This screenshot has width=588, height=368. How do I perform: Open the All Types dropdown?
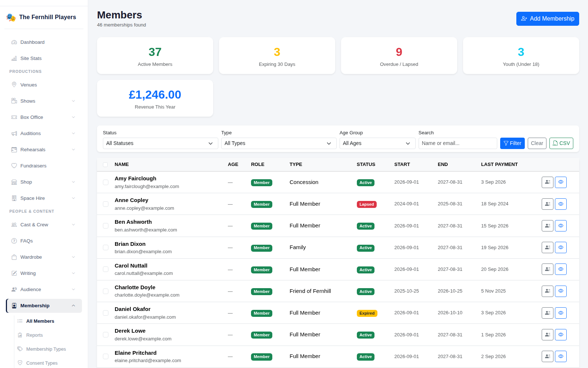pyautogui.click(x=279, y=144)
